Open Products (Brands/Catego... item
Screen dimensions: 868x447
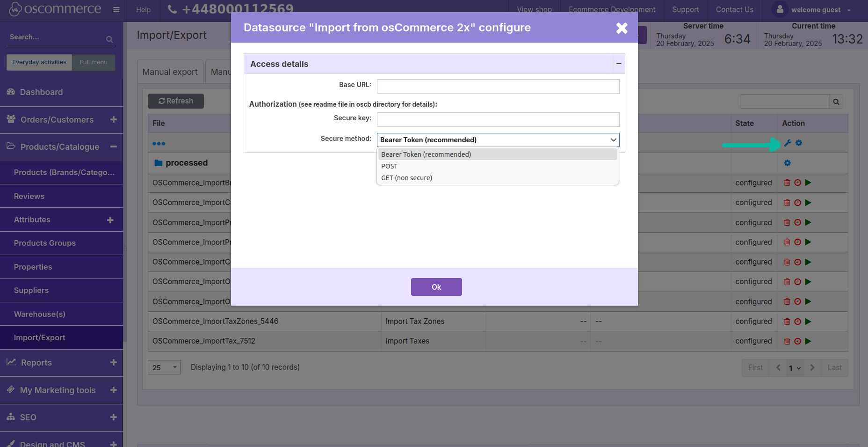tap(64, 173)
